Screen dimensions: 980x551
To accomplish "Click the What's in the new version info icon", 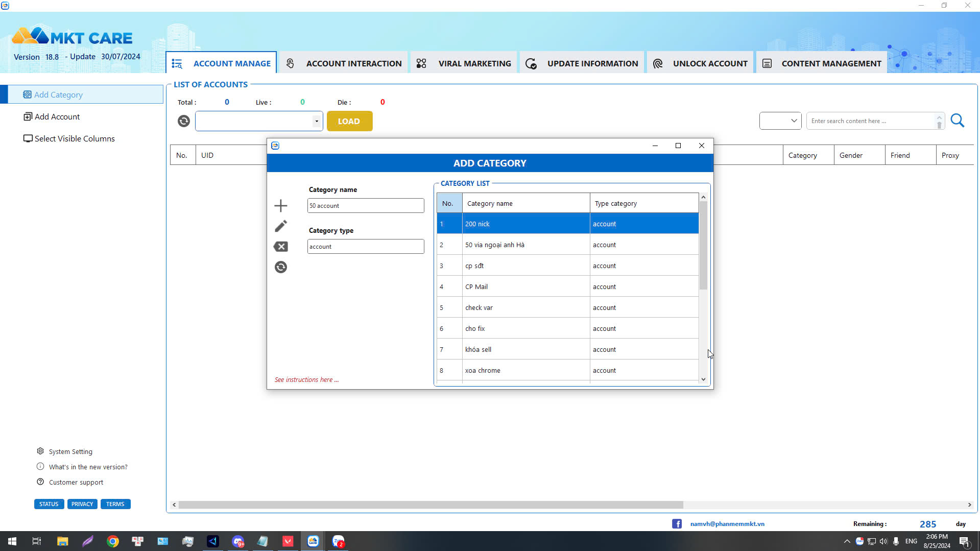I will tap(40, 467).
